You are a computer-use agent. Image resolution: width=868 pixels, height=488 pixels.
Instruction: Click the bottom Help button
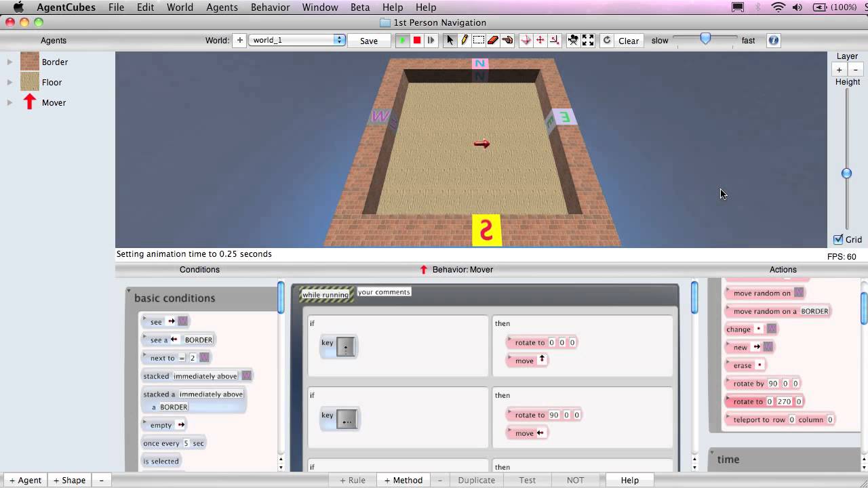coord(630,480)
